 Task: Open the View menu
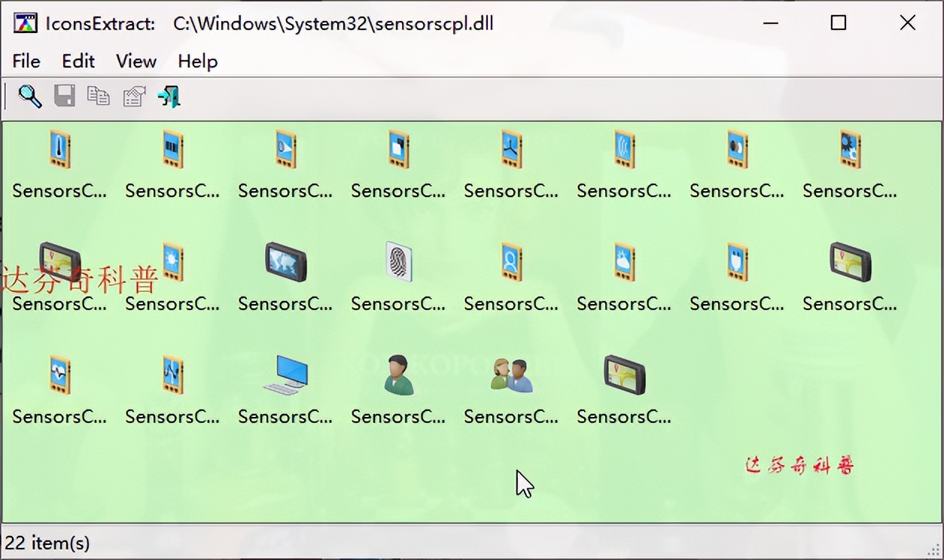(x=136, y=61)
